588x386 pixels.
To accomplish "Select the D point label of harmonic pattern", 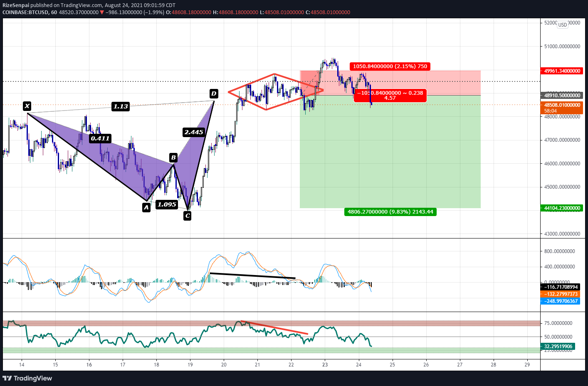I will pos(214,93).
